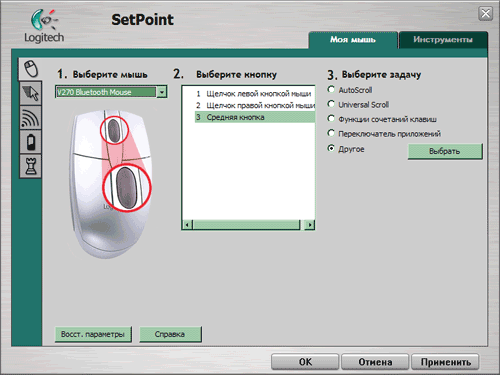Viewport: 500px width, 375px height.
Task: Click the Выбрать button
Action: [445, 151]
